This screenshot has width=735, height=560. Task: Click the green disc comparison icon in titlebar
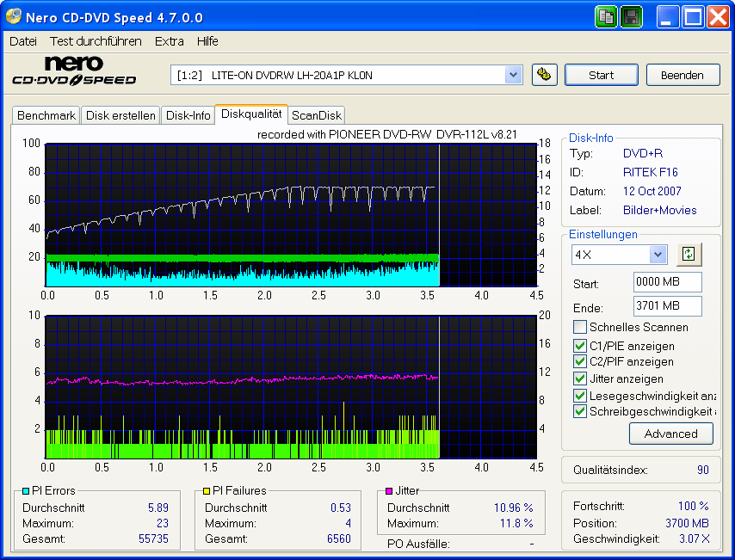(606, 16)
